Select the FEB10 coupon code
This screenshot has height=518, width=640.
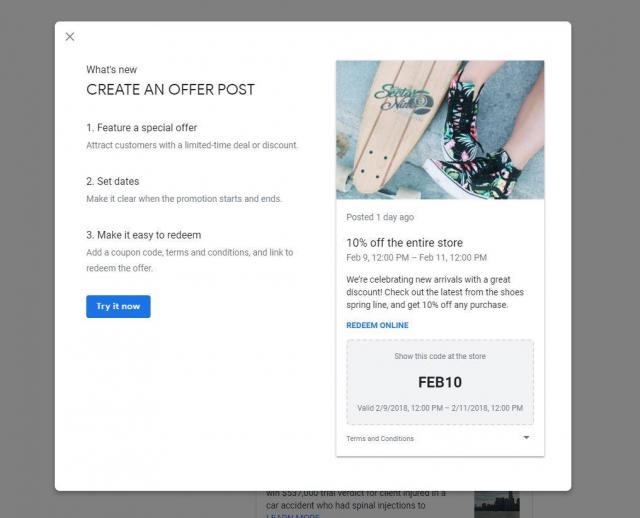click(440, 382)
